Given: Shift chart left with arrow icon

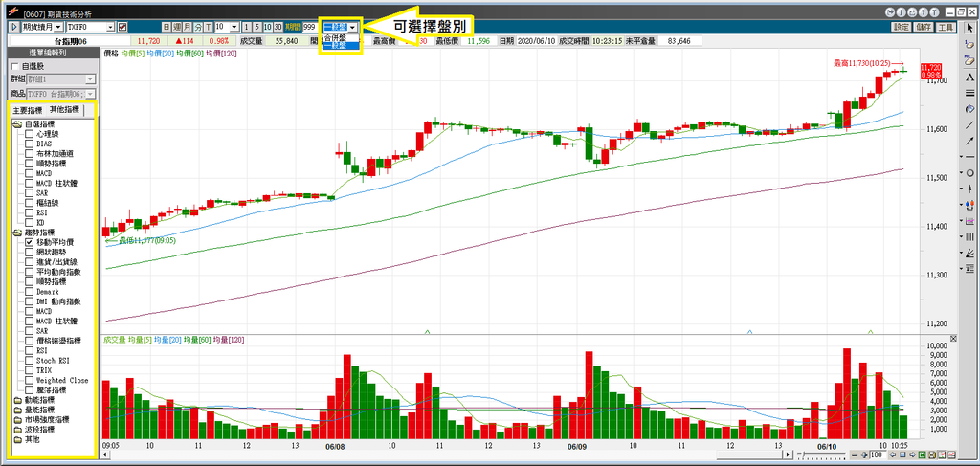Looking at the screenshot, I should (895, 455).
